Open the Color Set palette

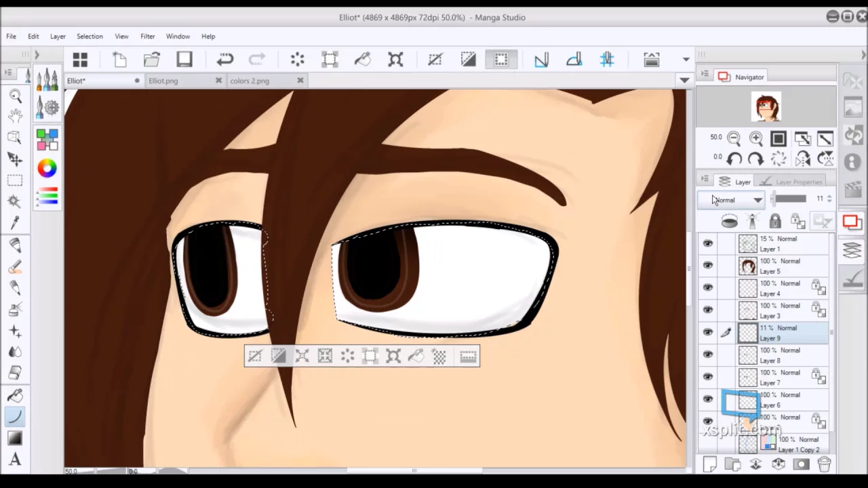[47, 139]
